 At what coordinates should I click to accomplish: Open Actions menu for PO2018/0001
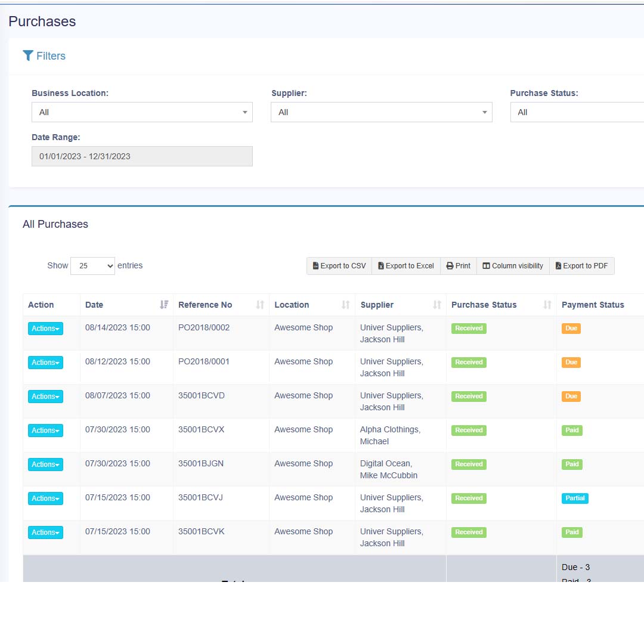pos(45,363)
